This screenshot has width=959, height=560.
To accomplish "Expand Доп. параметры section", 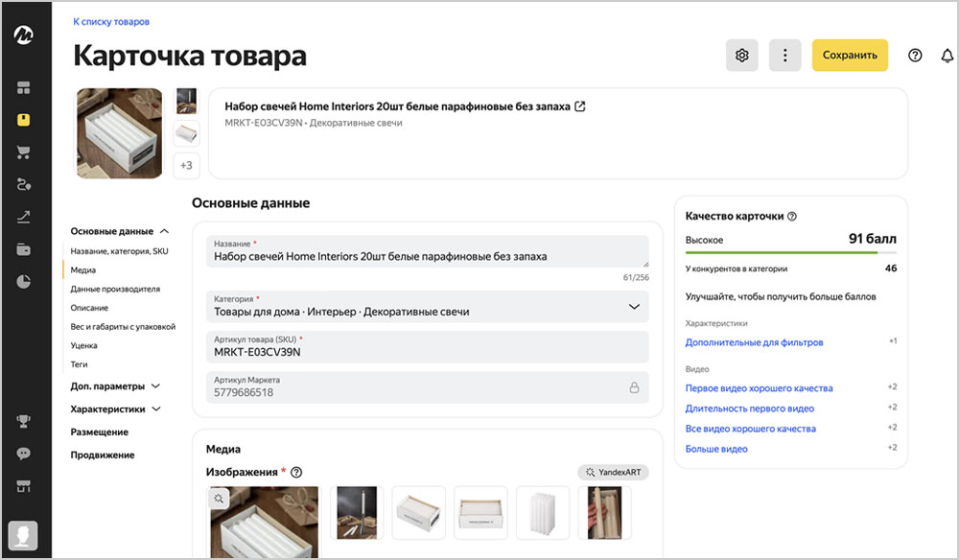I will click(x=155, y=386).
